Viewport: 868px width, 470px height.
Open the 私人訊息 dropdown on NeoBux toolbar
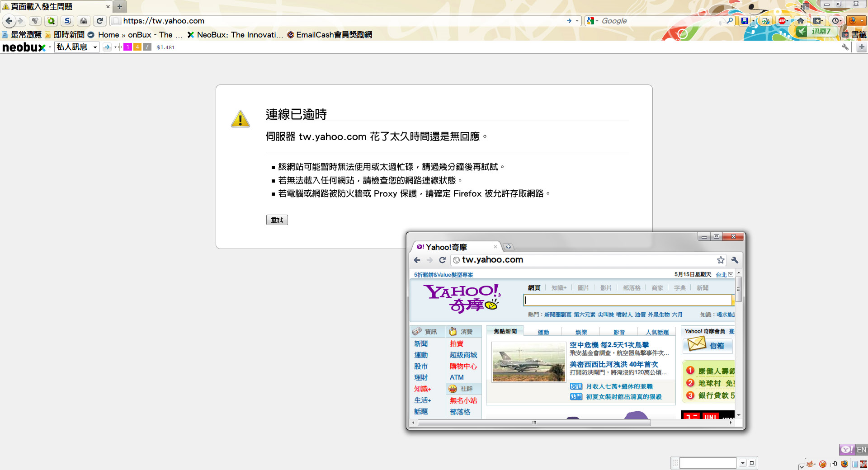(x=76, y=47)
